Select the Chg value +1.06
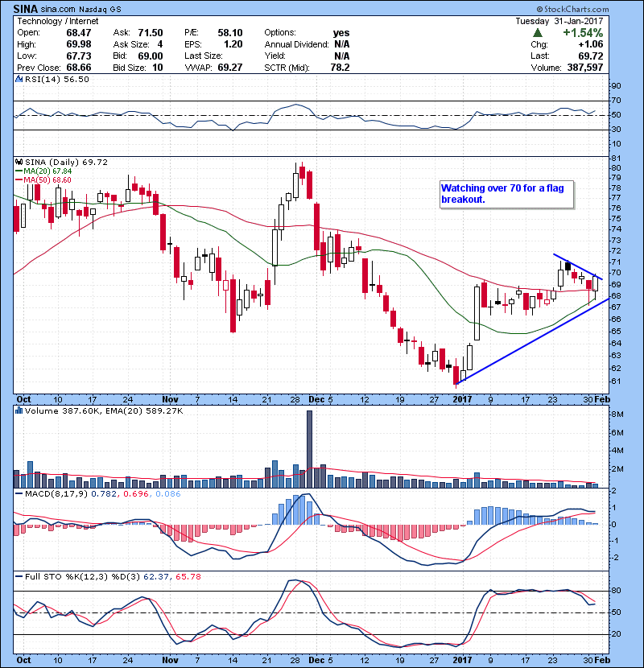Screen dimensions: 644x668 (x=591, y=44)
